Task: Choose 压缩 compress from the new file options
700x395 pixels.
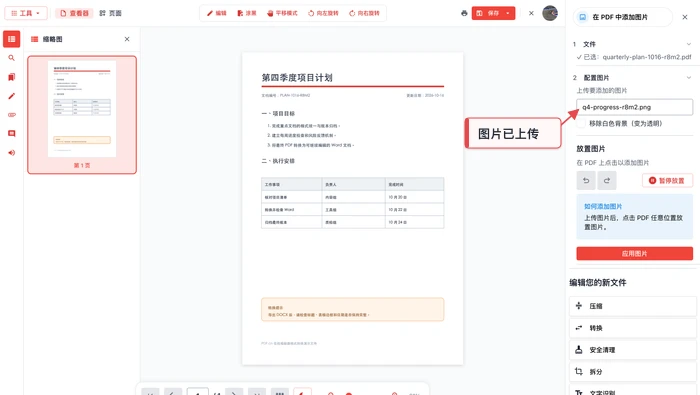Action: coord(633,306)
